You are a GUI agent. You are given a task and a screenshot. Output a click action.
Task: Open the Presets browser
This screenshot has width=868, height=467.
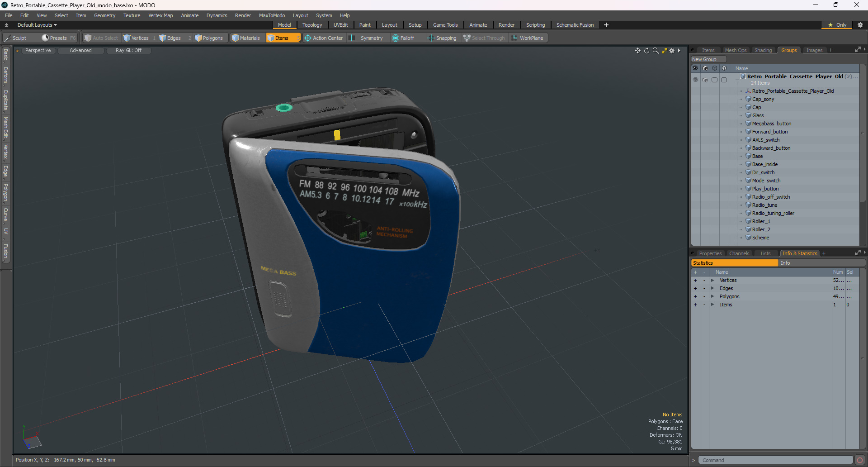click(x=59, y=38)
